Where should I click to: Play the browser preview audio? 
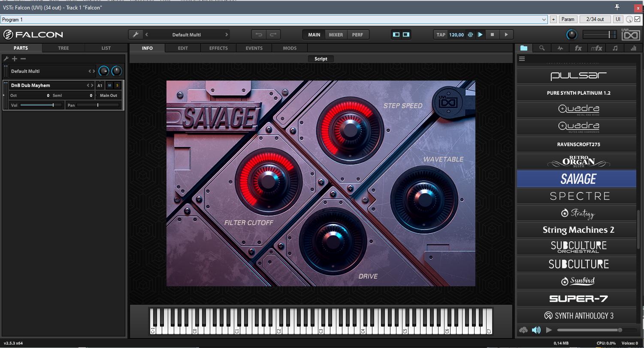(549, 330)
